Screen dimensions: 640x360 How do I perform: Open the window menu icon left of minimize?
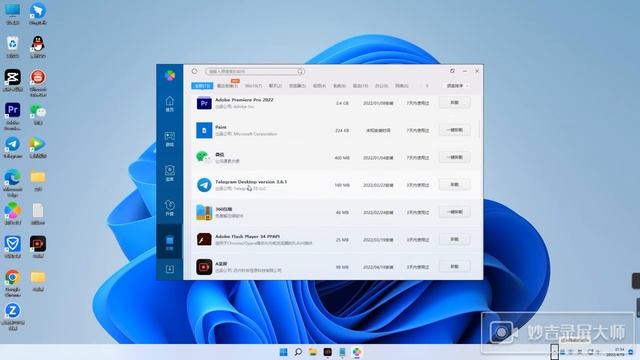point(452,71)
